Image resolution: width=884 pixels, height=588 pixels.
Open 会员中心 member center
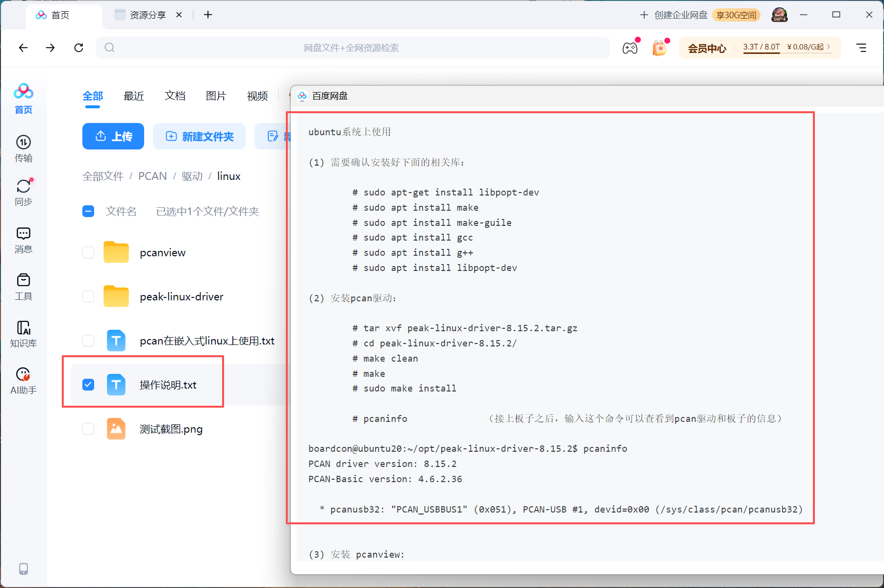tap(707, 48)
